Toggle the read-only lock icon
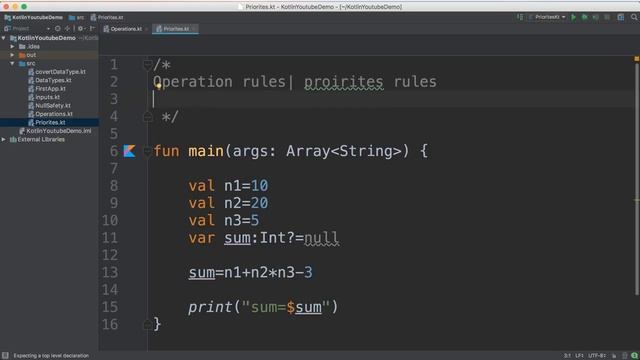 (x=614, y=356)
